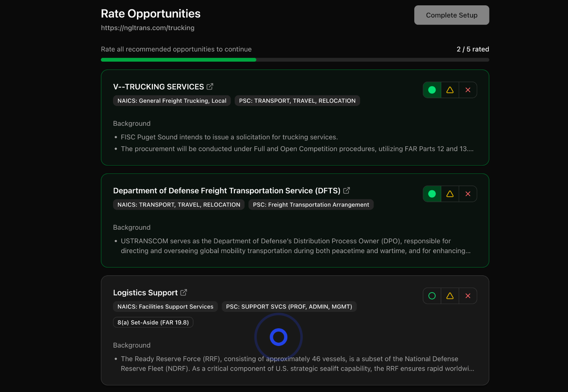This screenshot has height=392, width=568.
Task: Open the V--TRUCKING SERVICES title
Action: click(158, 87)
